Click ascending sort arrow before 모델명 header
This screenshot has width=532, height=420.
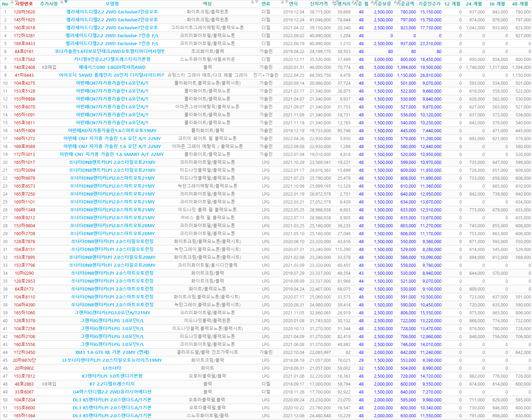(x=62, y=2)
